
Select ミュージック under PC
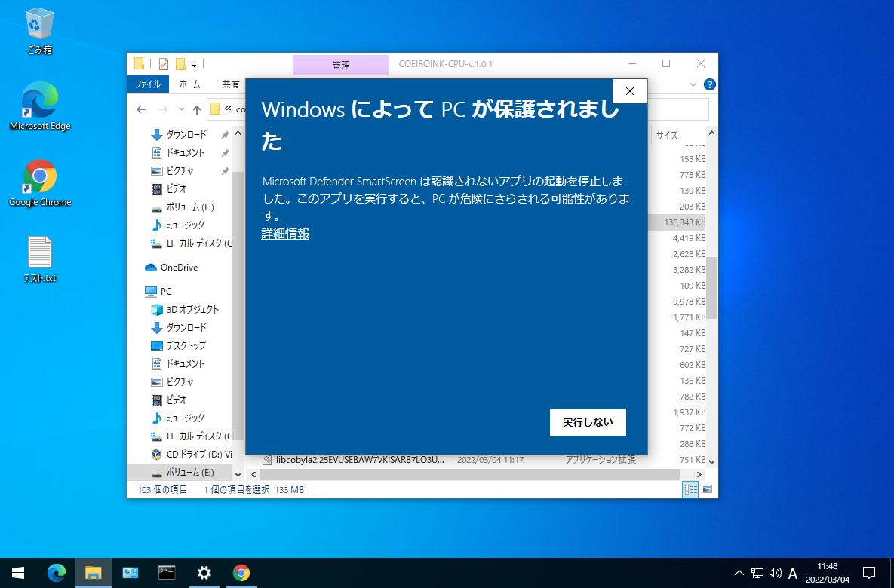(185, 418)
